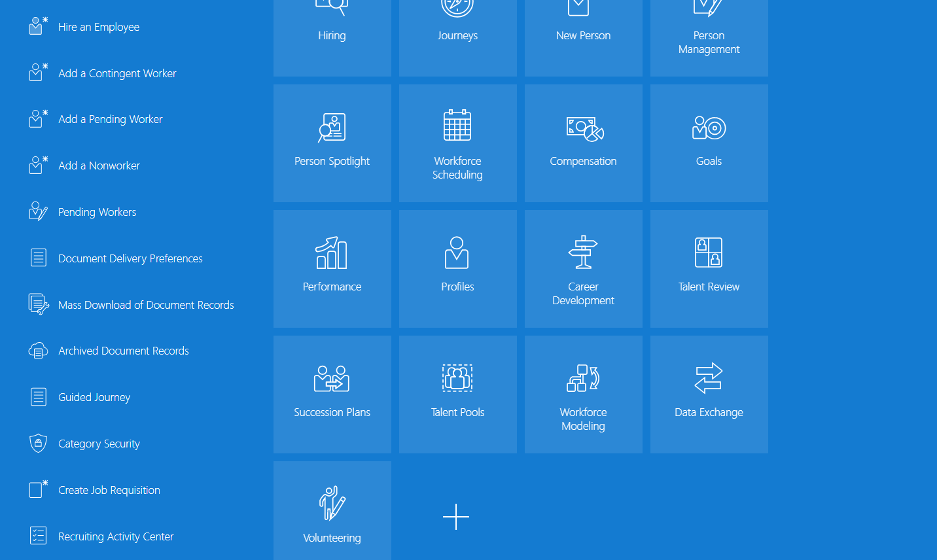This screenshot has width=937, height=560.
Task: Click the Archived Document Records link
Action: tap(124, 351)
